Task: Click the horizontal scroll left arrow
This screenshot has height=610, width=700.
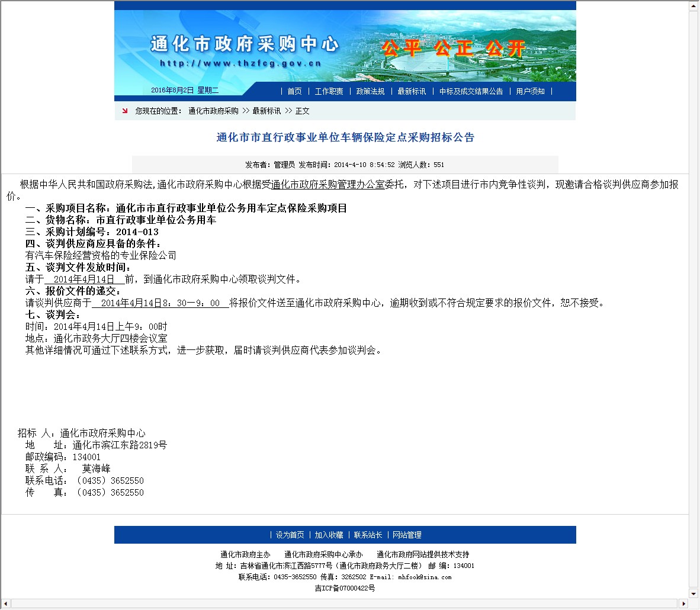Action: click(5, 604)
